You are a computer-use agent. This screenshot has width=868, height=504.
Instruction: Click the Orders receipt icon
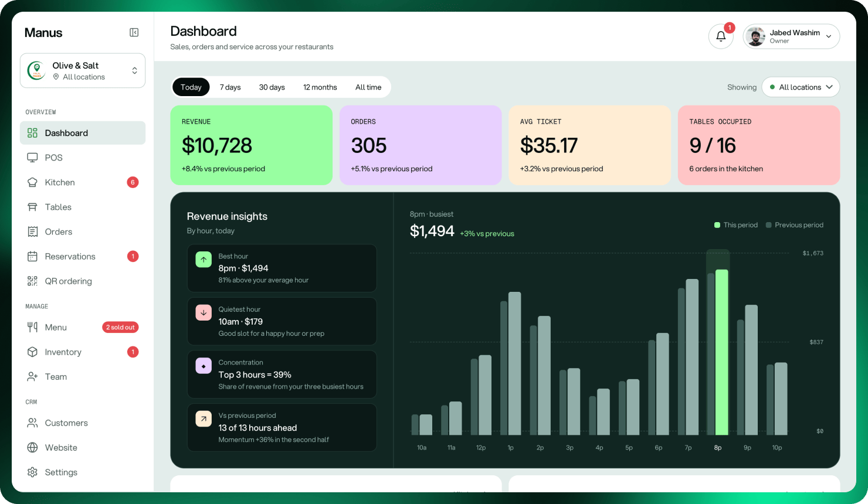point(32,231)
